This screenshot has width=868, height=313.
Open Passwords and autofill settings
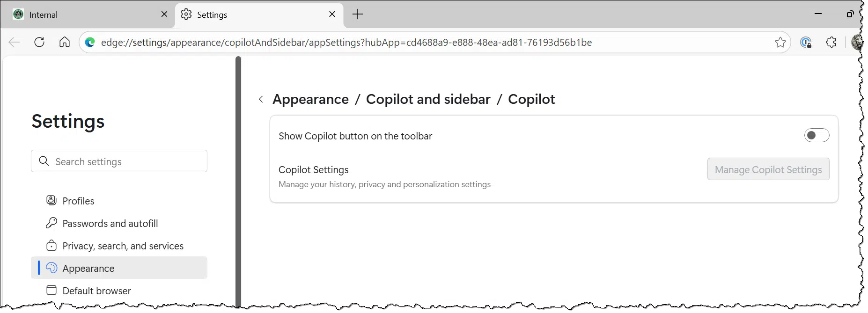[110, 223]
